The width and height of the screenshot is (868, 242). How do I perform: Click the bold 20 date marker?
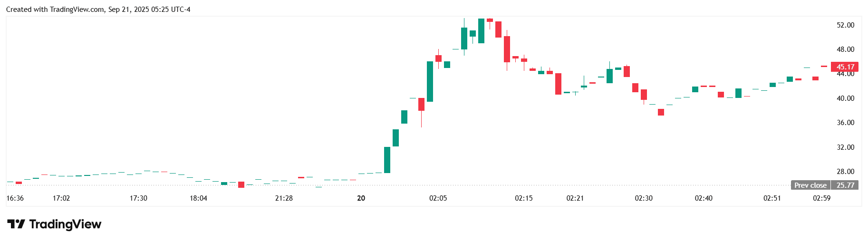361,198
